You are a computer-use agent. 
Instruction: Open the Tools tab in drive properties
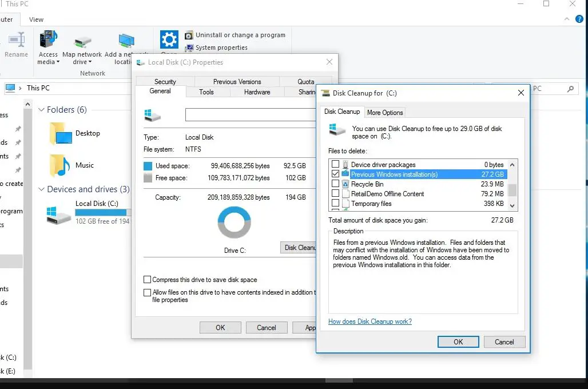pyautogui.click(x=207, y=92)
